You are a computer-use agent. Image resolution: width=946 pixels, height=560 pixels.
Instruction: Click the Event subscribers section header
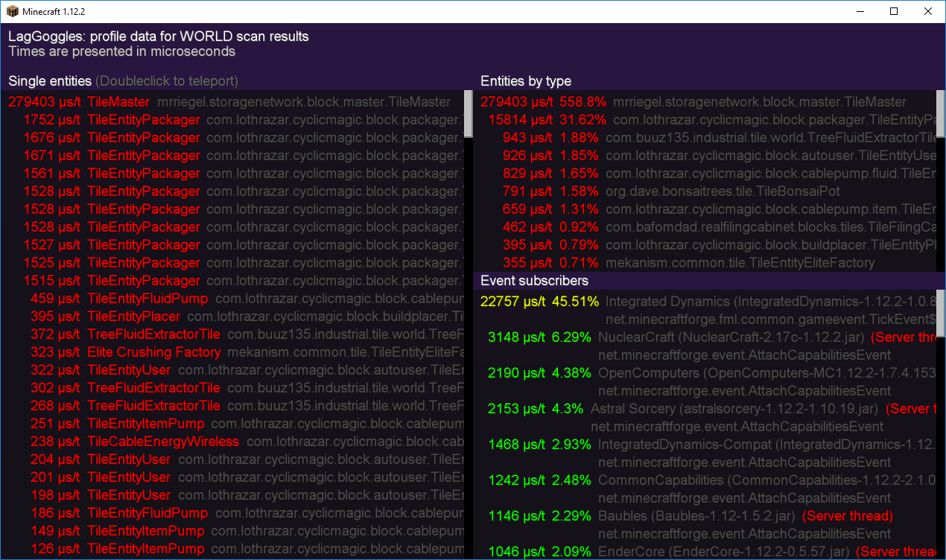pyautogui.click(x=534, y=281)
